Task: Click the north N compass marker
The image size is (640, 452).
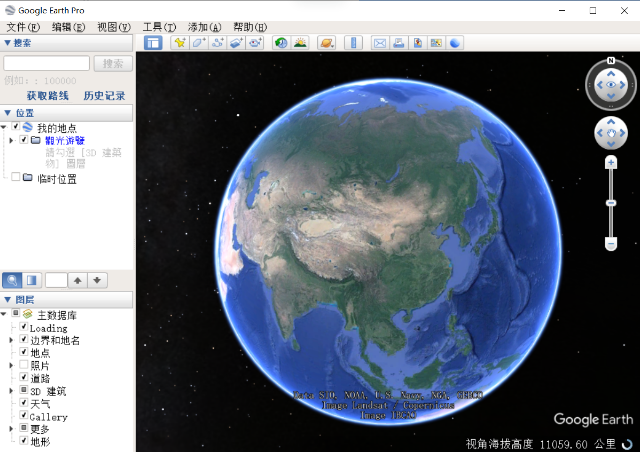Action: (x=611, y=60)
